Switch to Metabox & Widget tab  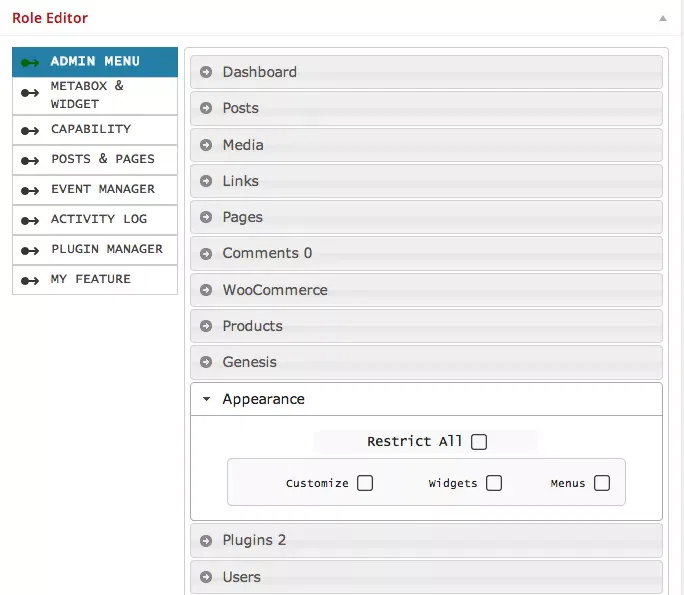tap(95, 96)
